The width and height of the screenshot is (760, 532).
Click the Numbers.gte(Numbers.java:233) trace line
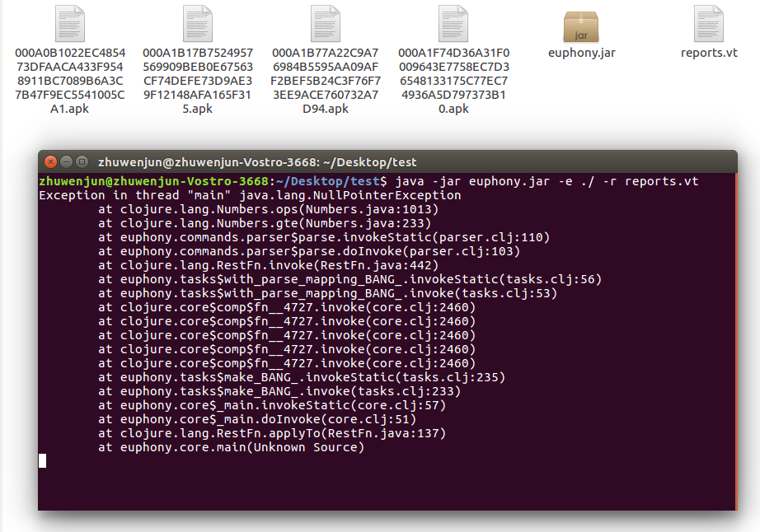[265, 224]
